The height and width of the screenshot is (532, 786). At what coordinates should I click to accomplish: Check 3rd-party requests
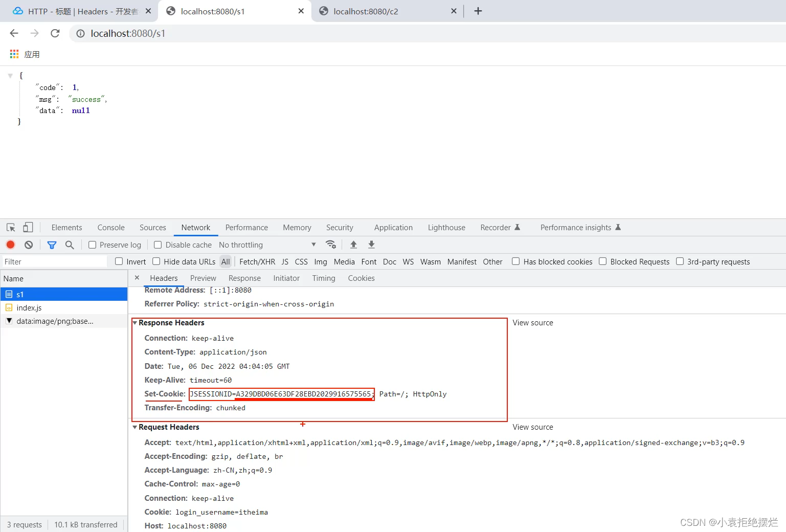[x=680, y=261]
